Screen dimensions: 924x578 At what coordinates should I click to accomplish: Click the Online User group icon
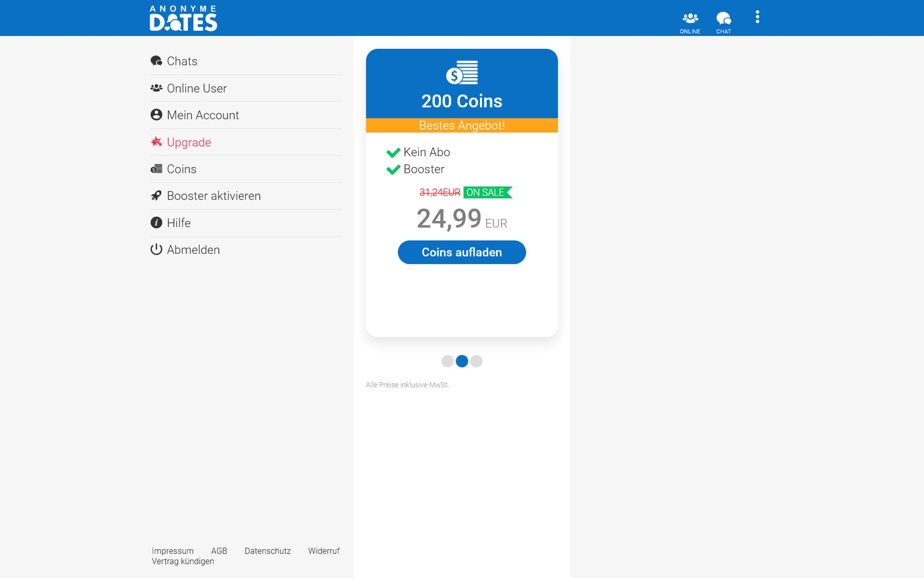pos(156,87)
